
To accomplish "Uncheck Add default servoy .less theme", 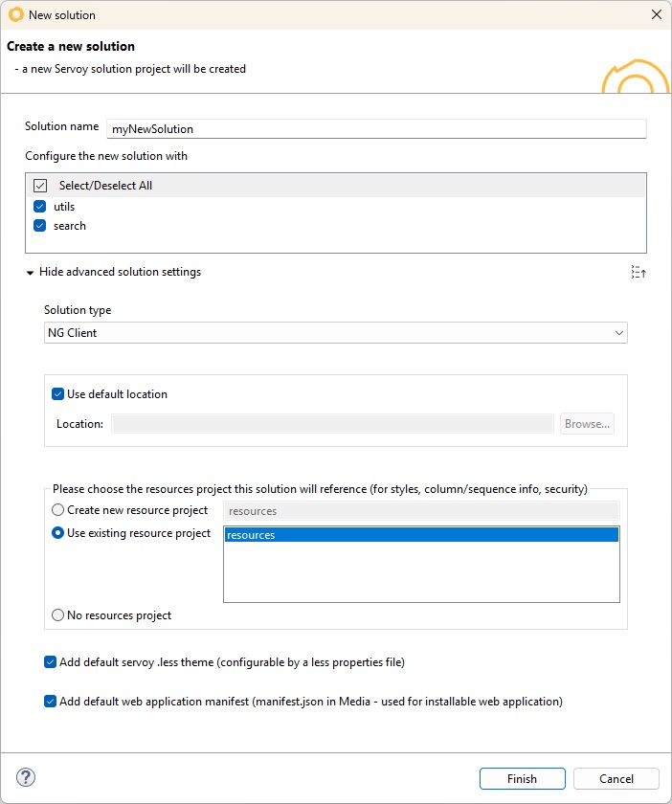I will click(51, 662).
